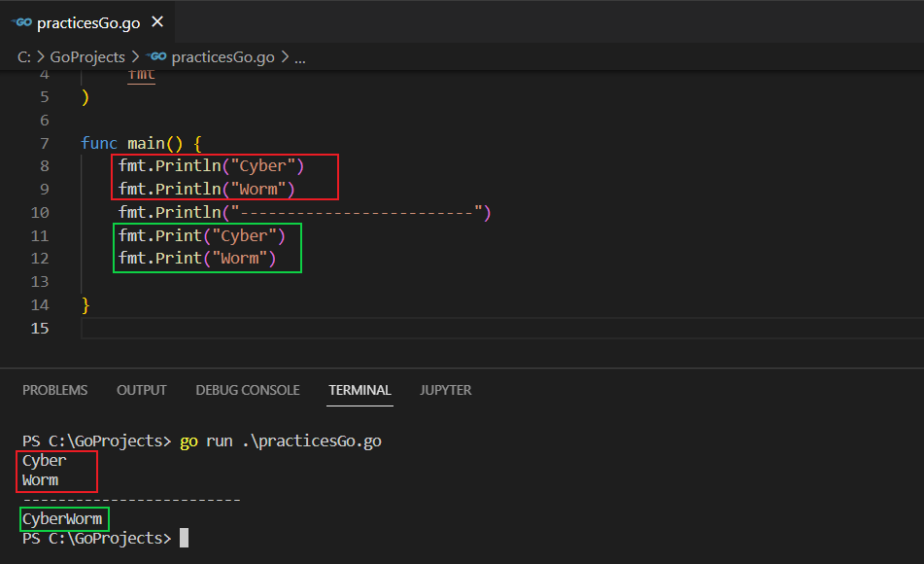Place the cursor on empty line 15
The height and width of the screenshot is (564, 924).
pyautogui.click(x=389, y=329)
